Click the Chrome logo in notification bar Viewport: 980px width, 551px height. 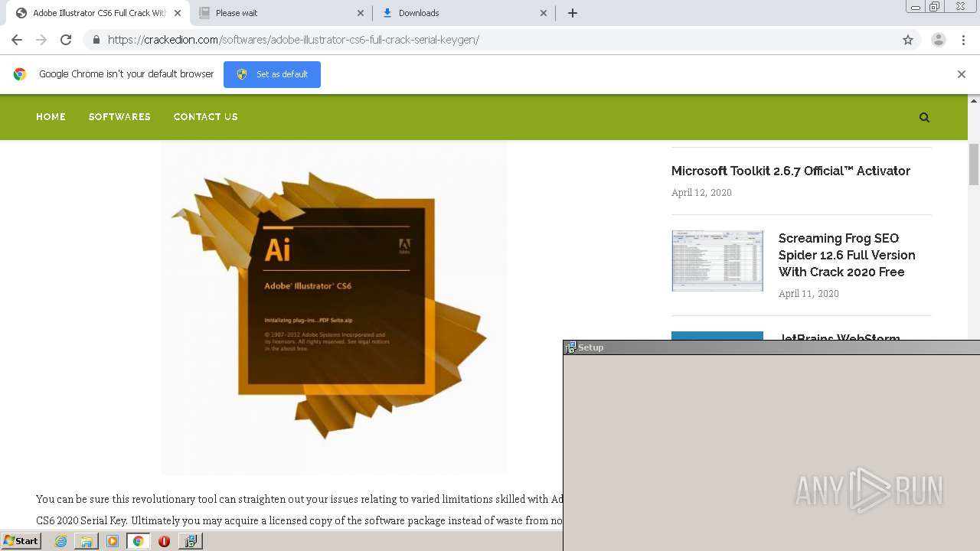point(20,74)
